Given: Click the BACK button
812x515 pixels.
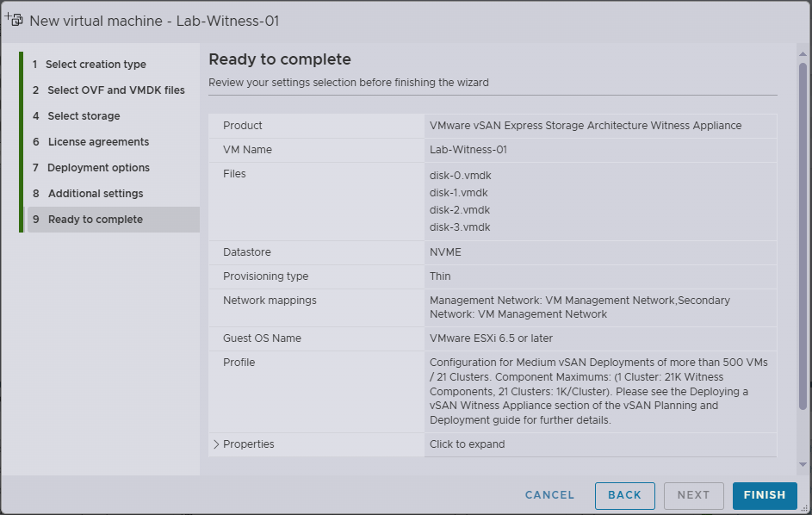Looking at the screenshot, I should coord(624,495).
